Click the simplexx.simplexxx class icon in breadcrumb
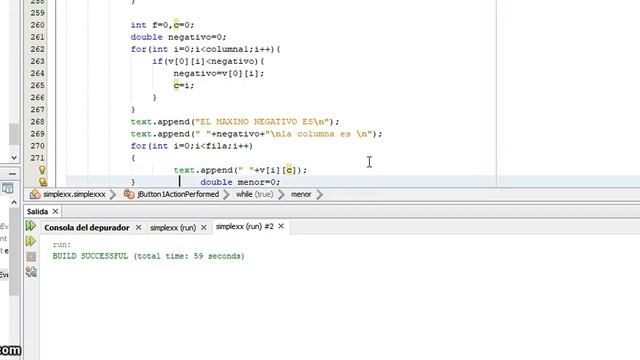Image resolution: width=640 pixels, height=360 pixels. tap(35, 194)
